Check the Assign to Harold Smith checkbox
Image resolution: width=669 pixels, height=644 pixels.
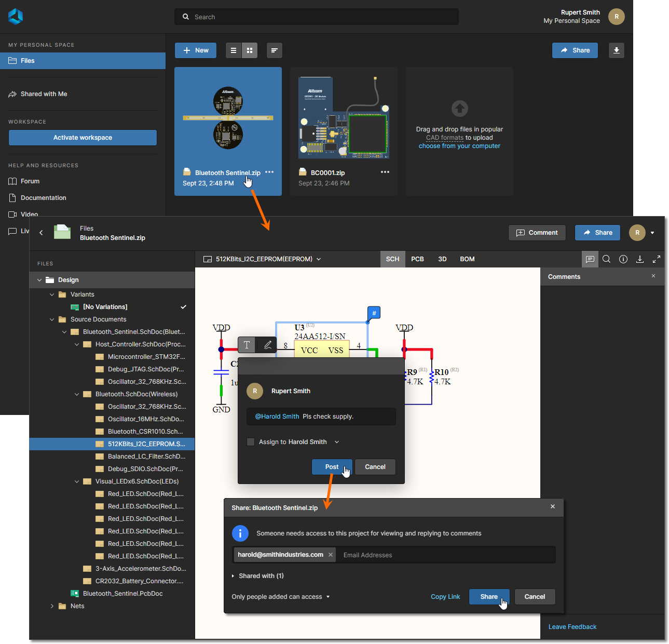[x=251, y=442]
